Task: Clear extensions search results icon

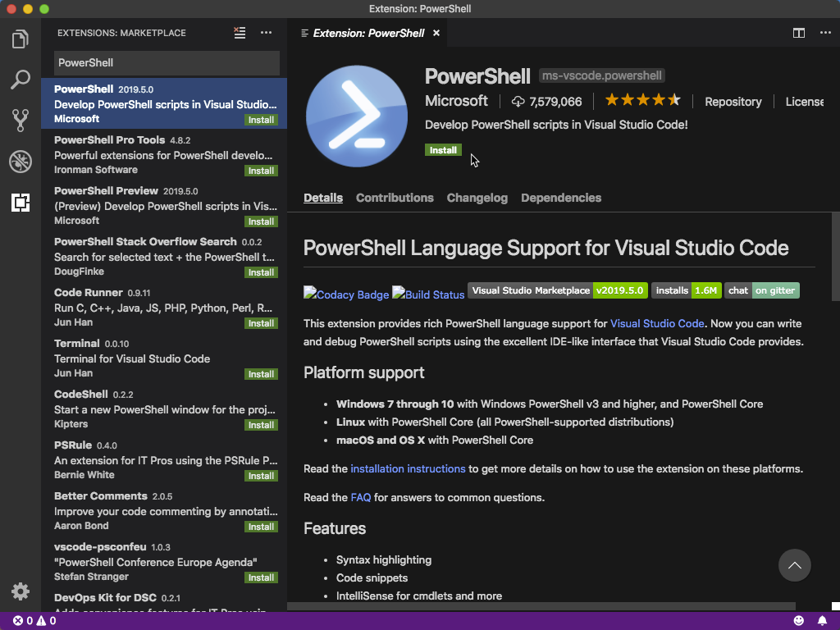Action: click(240, 33)
